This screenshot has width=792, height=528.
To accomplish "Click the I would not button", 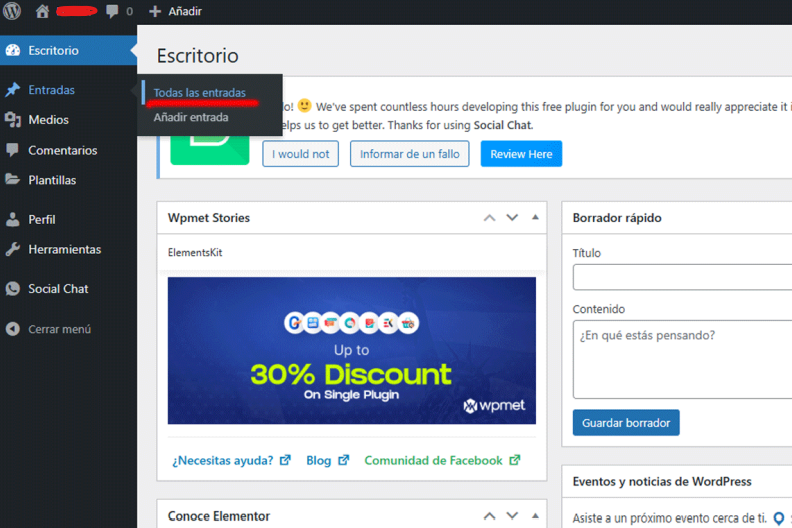I will (301, 154).
